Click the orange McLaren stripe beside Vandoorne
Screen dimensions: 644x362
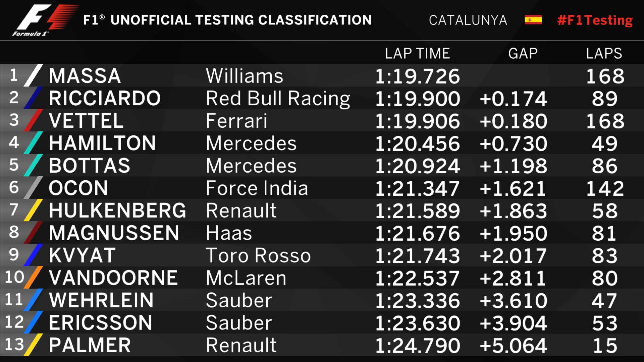[x=34, y=278]
